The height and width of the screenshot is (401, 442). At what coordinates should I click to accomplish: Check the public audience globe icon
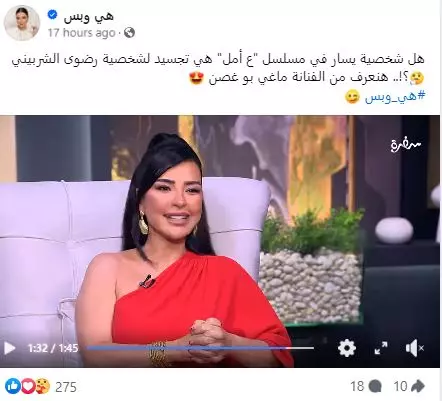[x=129, y=33]
